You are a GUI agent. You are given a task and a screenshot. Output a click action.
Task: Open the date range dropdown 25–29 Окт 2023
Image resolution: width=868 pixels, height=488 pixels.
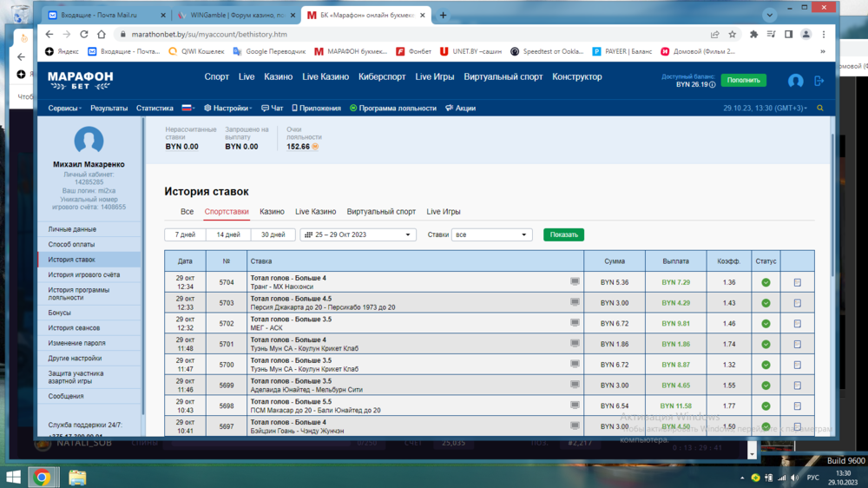(x=358, y=234)
